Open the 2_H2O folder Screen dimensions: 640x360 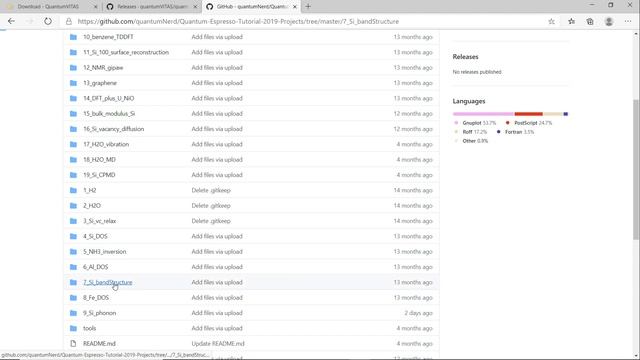click(91, 206)
